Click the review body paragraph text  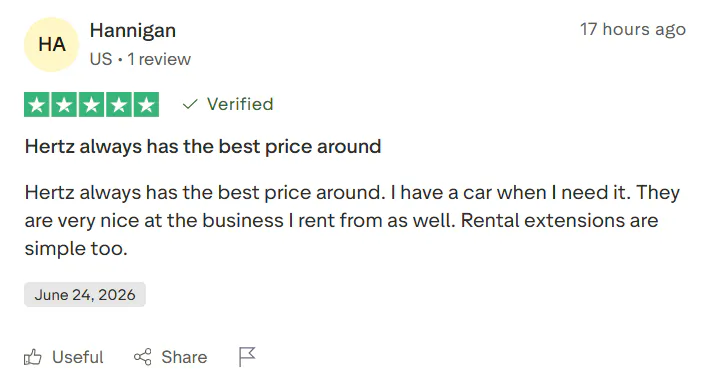352,220
